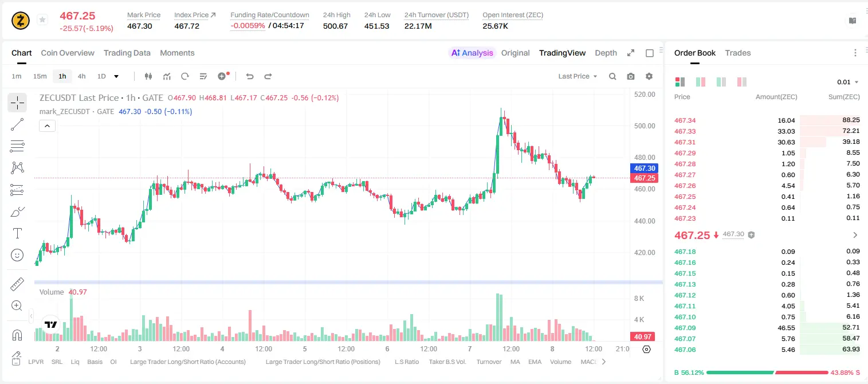The width and height of the screenshot is (868, 384).
Task: Expand more timeframes arrow beside 1D
Action: (116, 76)
